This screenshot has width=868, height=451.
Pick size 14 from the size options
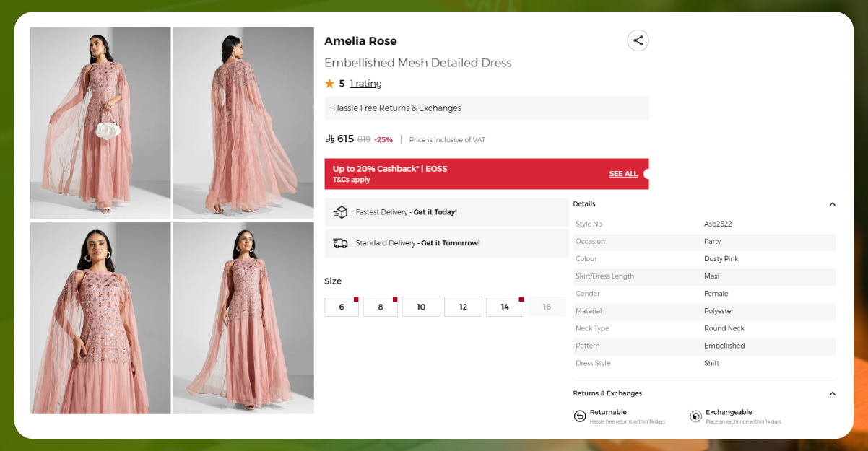[x=505, y=307]
